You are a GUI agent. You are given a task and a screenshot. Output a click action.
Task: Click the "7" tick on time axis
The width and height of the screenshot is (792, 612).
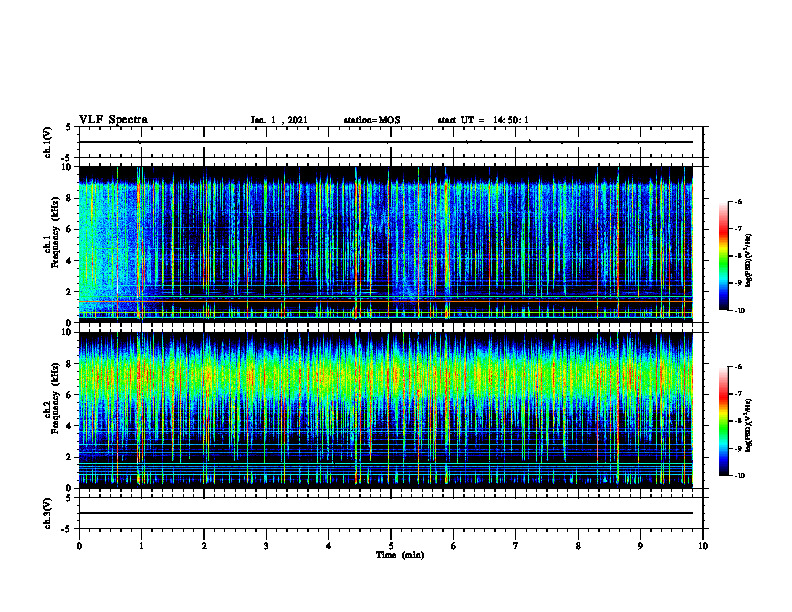516,546
